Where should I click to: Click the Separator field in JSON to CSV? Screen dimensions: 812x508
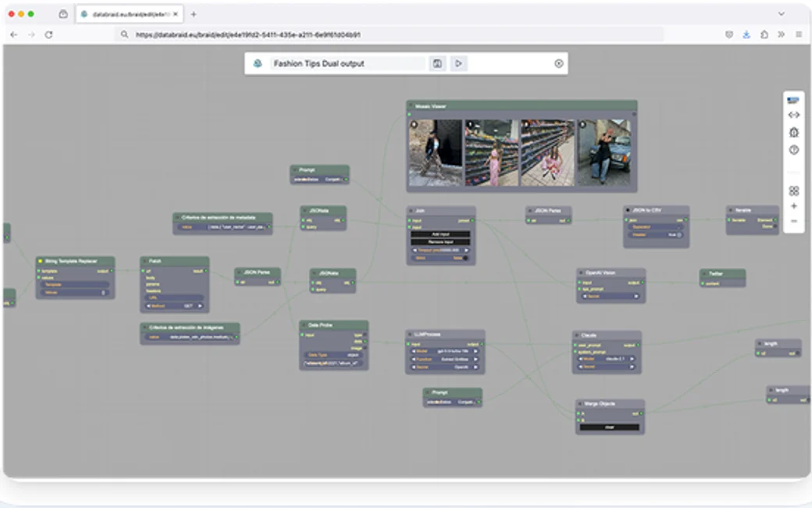(656, 227)
